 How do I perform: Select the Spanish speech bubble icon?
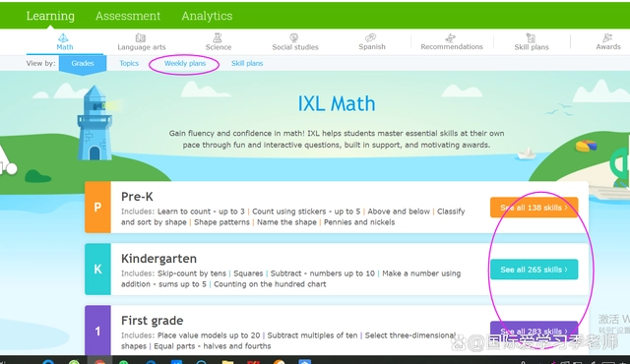click(370, 37)
